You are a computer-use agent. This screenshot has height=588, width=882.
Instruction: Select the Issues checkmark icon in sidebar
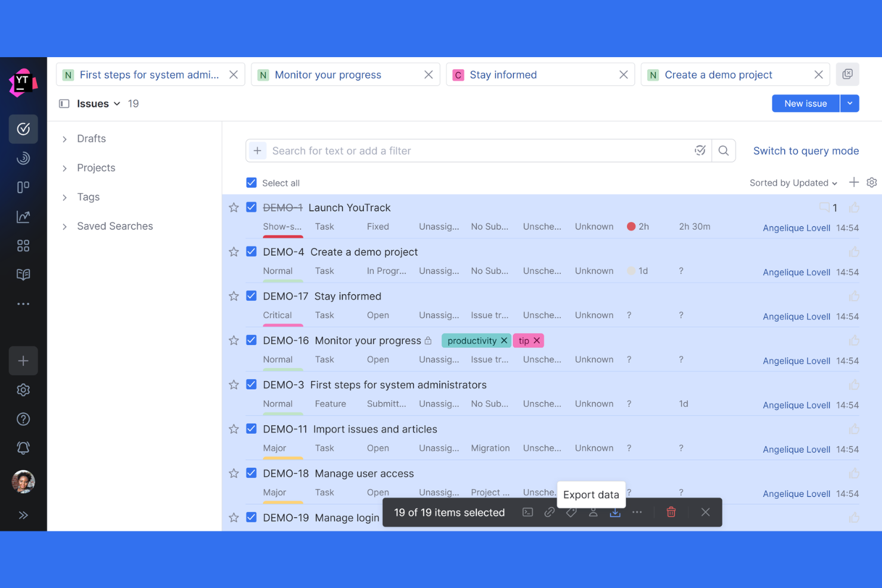click(23, 129)
